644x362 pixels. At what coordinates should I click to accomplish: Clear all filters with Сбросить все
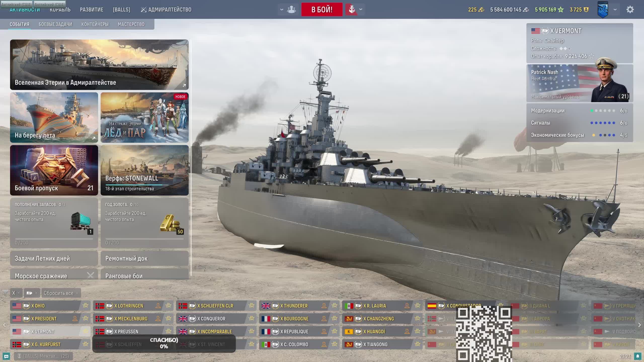(x=61, y=293)
